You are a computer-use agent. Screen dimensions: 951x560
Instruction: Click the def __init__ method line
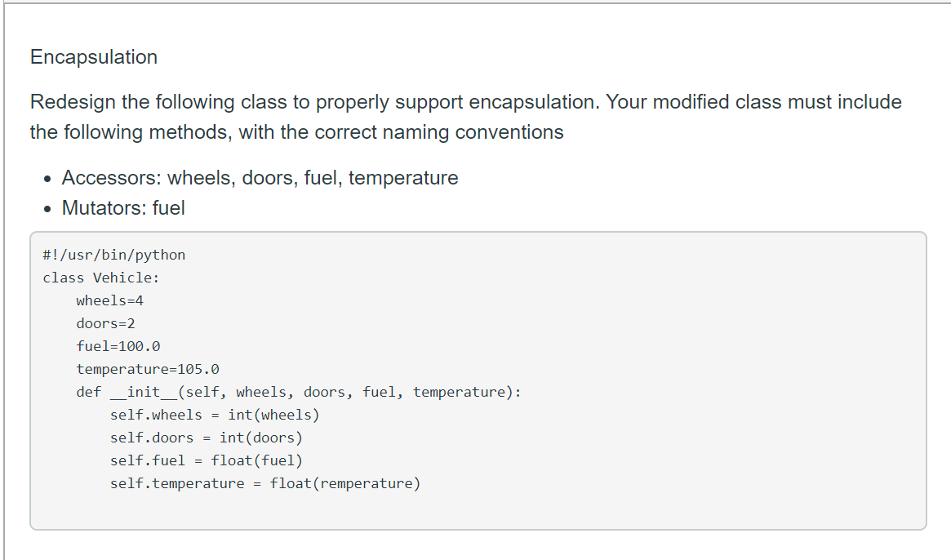(x=299, y=393)
